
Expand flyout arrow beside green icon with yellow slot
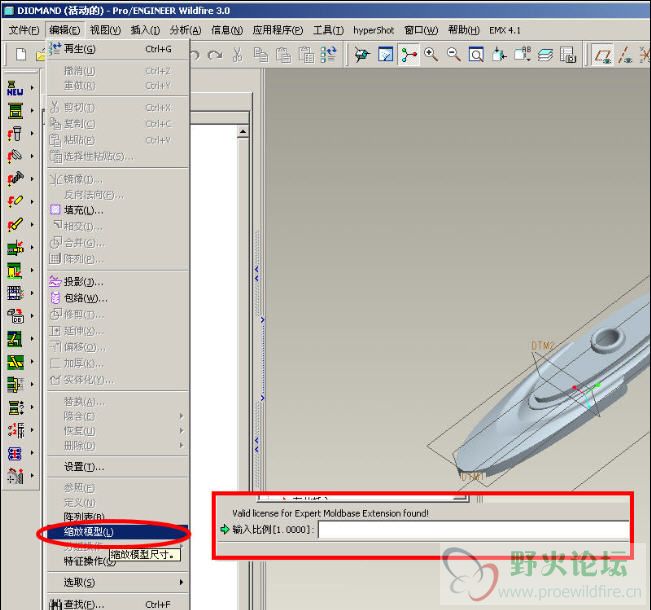coord(32,270)
